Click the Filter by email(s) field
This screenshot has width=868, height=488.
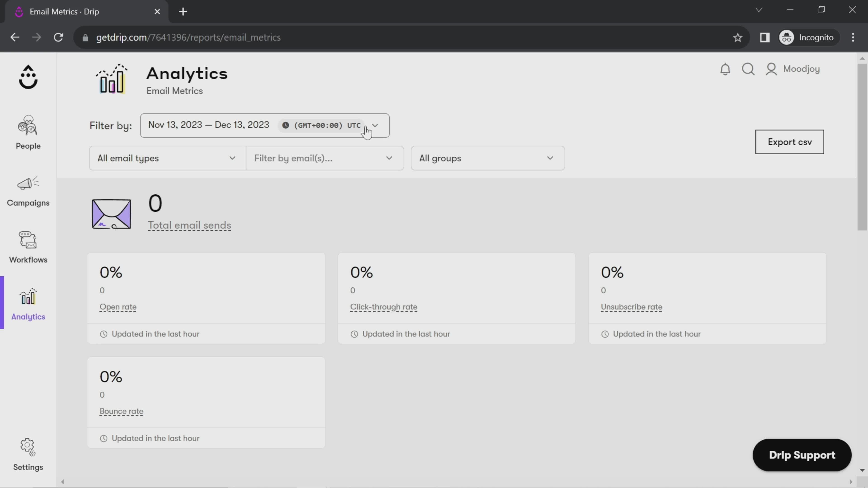pos(325,158)
